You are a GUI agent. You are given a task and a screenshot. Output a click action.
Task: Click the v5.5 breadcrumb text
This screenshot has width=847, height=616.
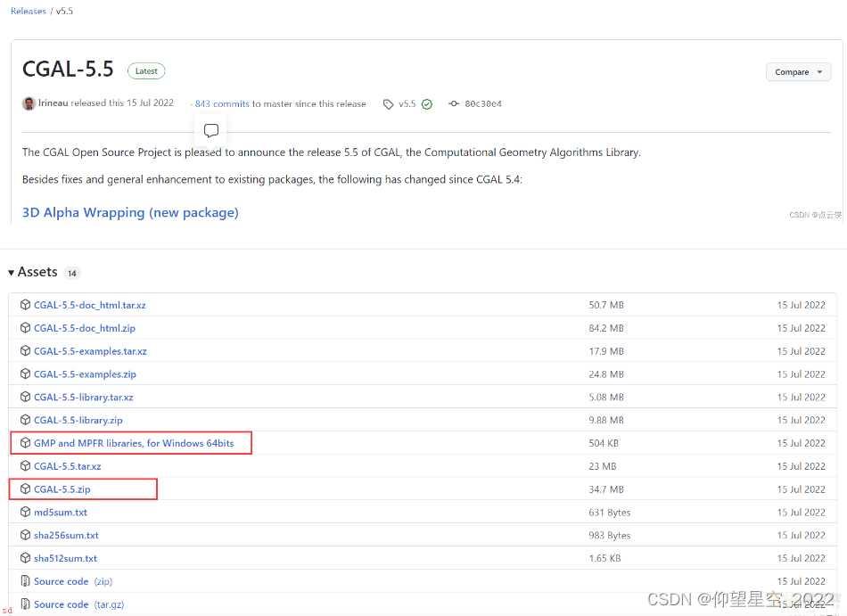[64, 11]
